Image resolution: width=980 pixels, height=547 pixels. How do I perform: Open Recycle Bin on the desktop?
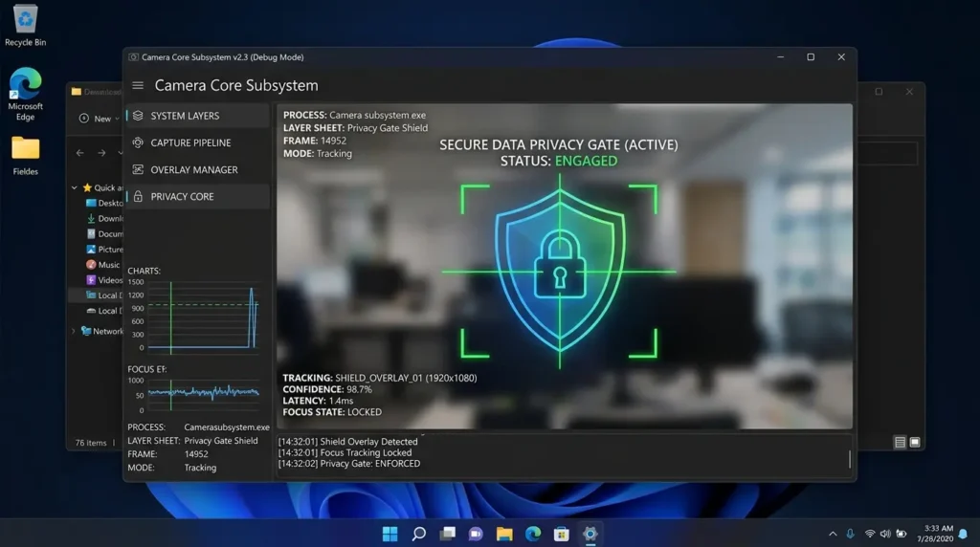coord(26,25)
